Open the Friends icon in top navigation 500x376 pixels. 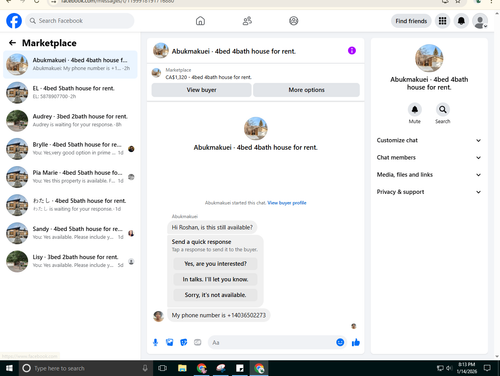247,21
